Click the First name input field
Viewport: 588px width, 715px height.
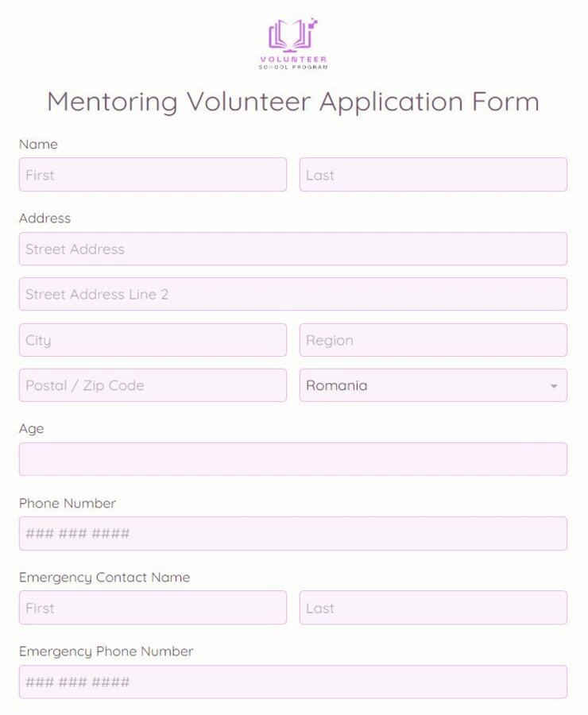point(152,175)
